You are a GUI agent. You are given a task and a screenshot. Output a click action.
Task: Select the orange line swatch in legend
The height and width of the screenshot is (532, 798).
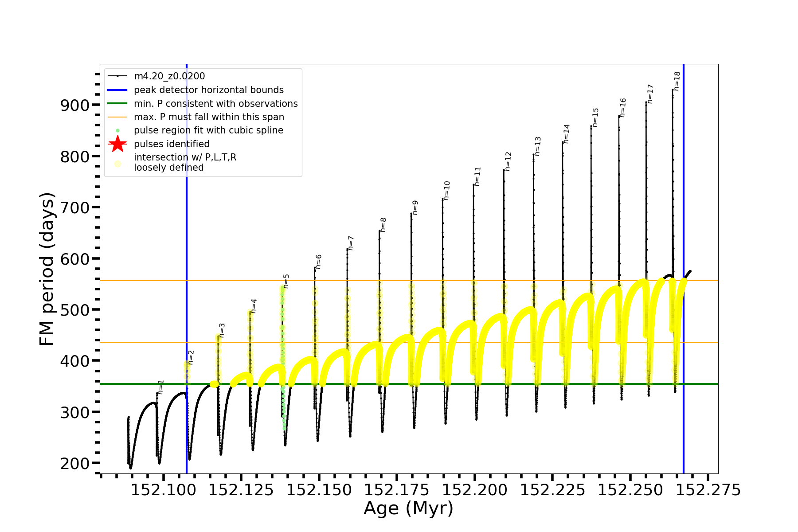pyautogui.click(x=117, y=117)
